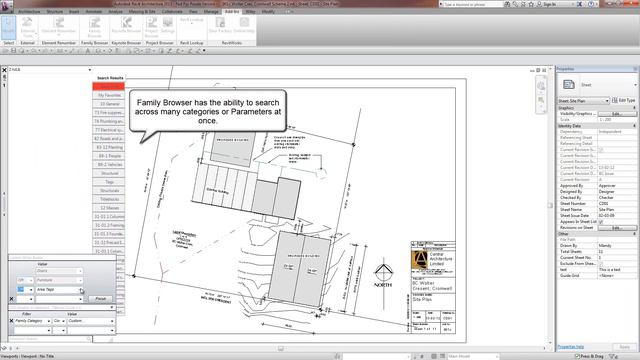This screenshot has height=360, width=640.
Task: Open the Furniture value dropdown
Action: click(80, 280)
